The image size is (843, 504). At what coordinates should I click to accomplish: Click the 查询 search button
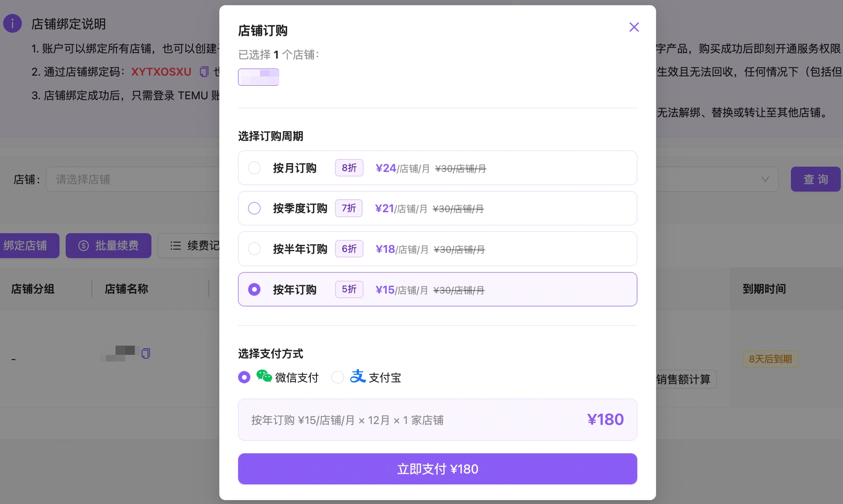[x=815, y=179]
